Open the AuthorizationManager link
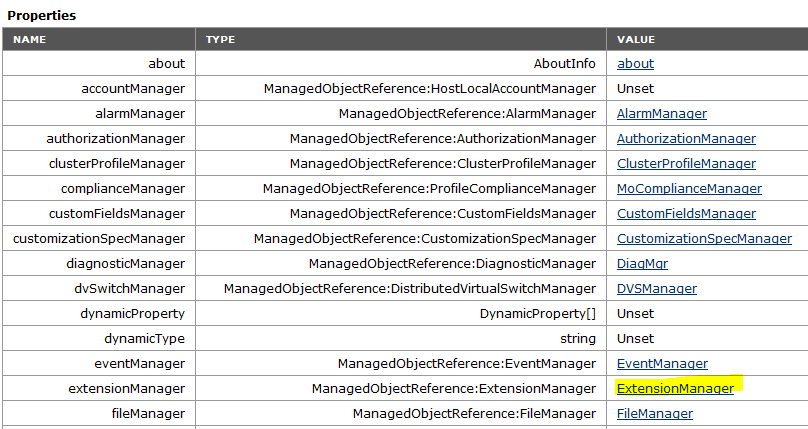Screen dimensions: 808x429 (x=686, y=139)
